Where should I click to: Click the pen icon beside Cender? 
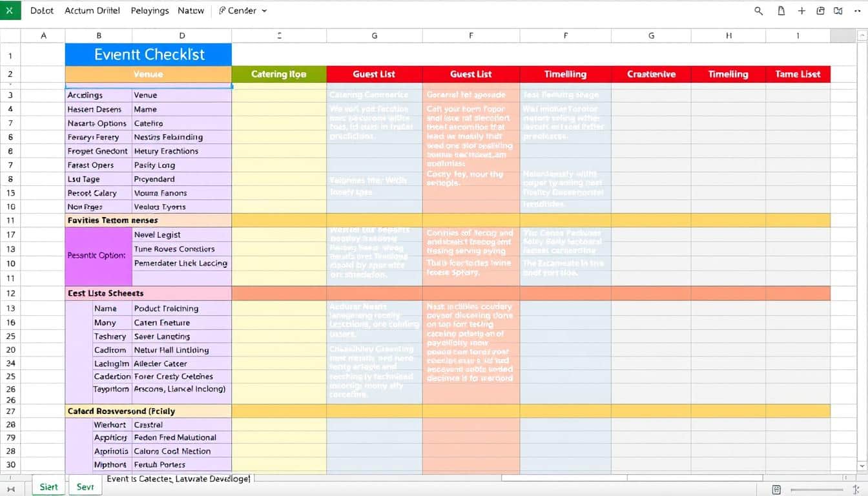pos(223,11)
